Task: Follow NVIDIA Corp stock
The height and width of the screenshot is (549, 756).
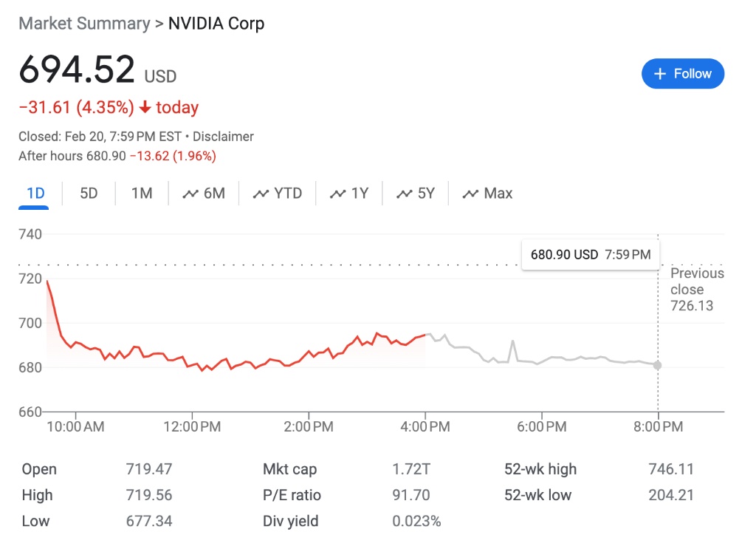Action: click(683, 74)
